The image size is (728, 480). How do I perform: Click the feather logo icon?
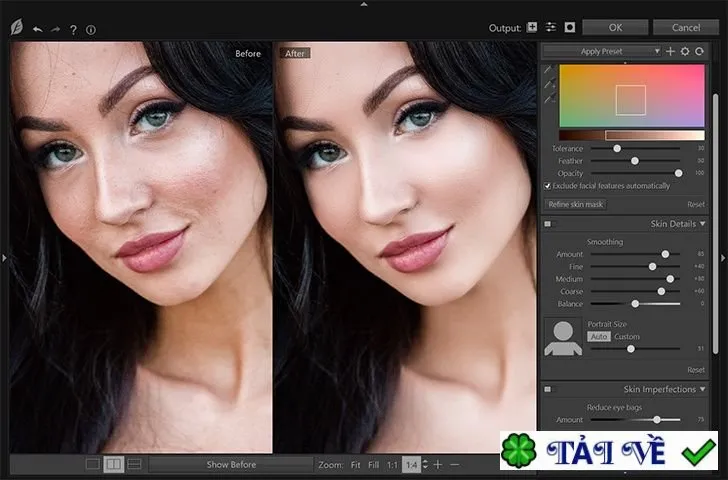click(x=17, y=27)
